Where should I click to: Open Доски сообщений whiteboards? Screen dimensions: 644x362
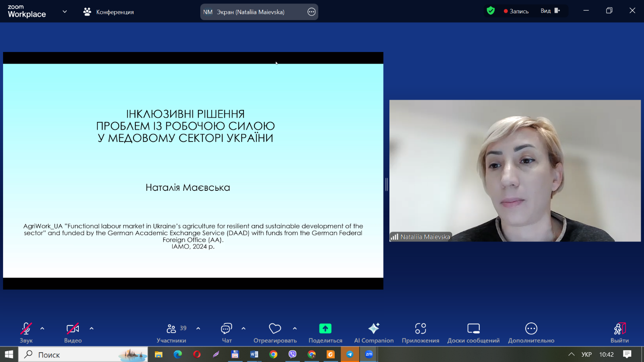474,333
